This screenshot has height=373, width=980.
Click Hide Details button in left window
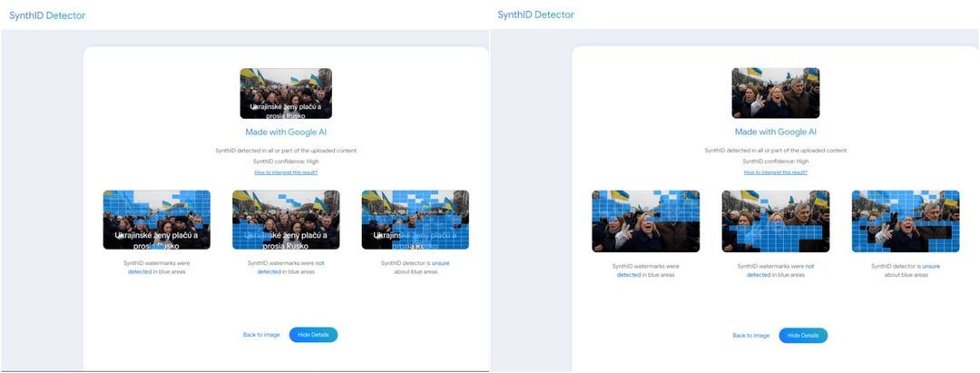(x=313, y=335)
